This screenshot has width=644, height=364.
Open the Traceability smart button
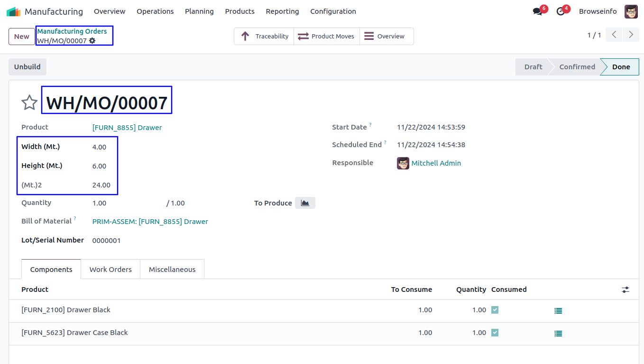click(x=264, y=36)
